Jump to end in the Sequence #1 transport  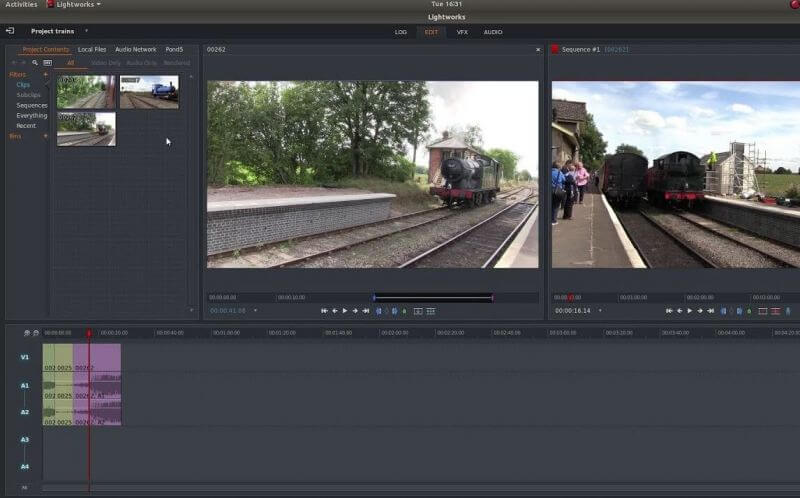point(710,311)
